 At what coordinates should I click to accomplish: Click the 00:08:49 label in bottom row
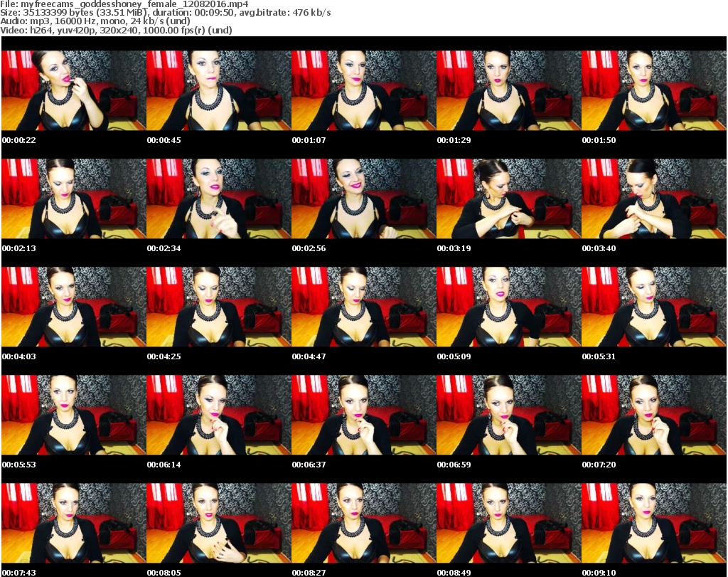click(454, 573)
